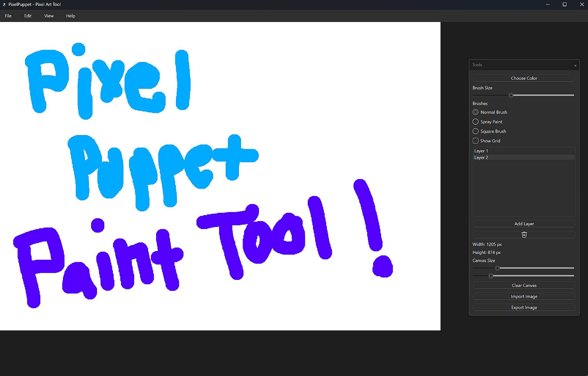This screenshot has height=376, width=588.
Task: Click the Import Image button
Action: pyautogui.click(x=524, y=297)
